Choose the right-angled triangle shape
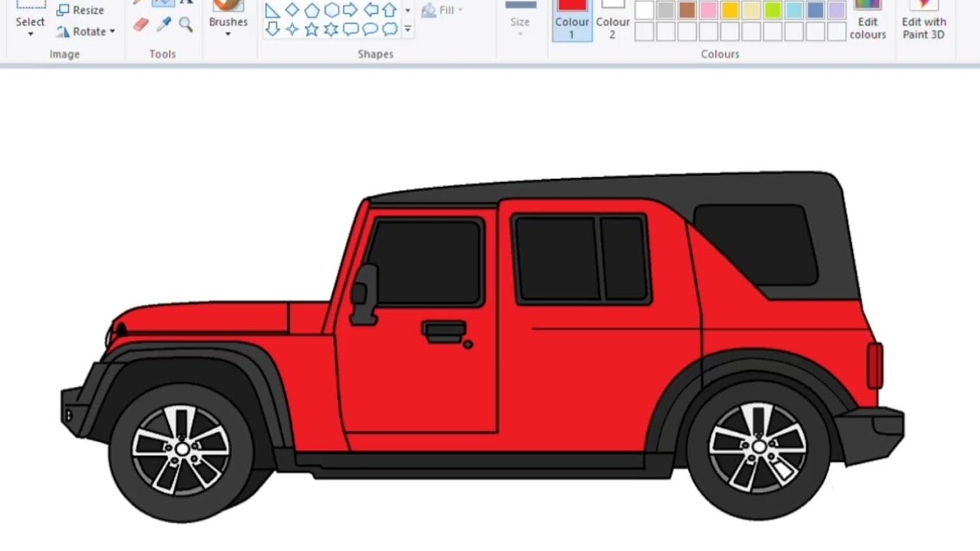Viewport: 980px width, 551px height. click(x=273, y=10)
